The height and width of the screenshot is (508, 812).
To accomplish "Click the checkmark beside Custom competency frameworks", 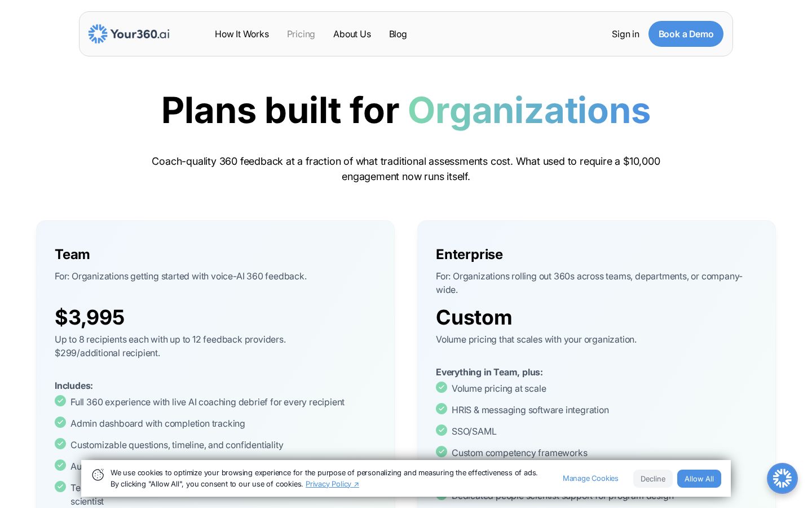I will (442, 452).
